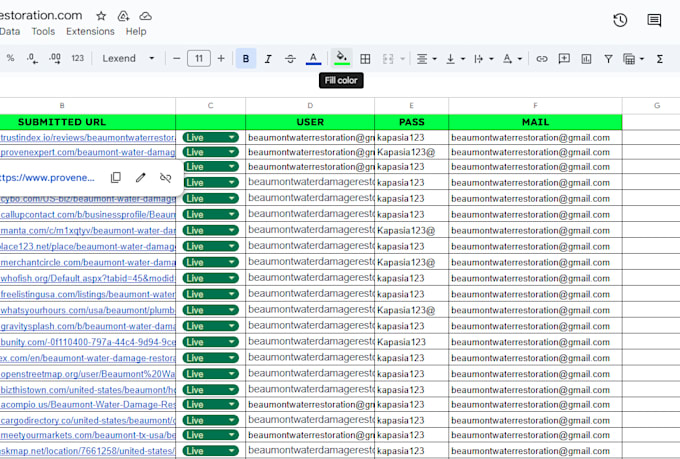The image size is (680, 459).
Task: Decrease decimal places
Action: pyautogui.click(x=32, y=58)
